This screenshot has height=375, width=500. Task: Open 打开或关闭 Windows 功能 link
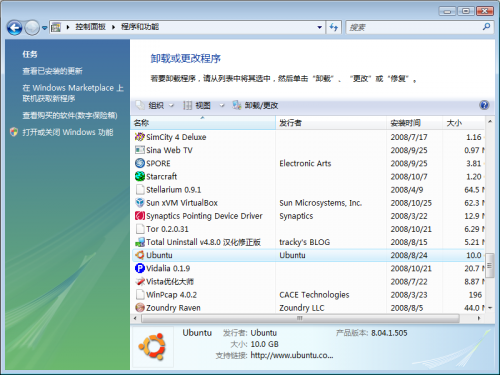(x=68, y=132)
